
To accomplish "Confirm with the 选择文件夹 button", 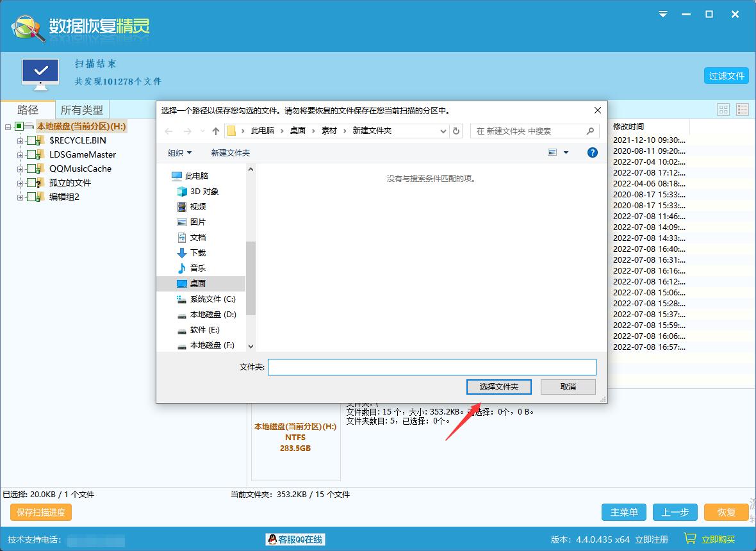I will (x=499, y=386).
